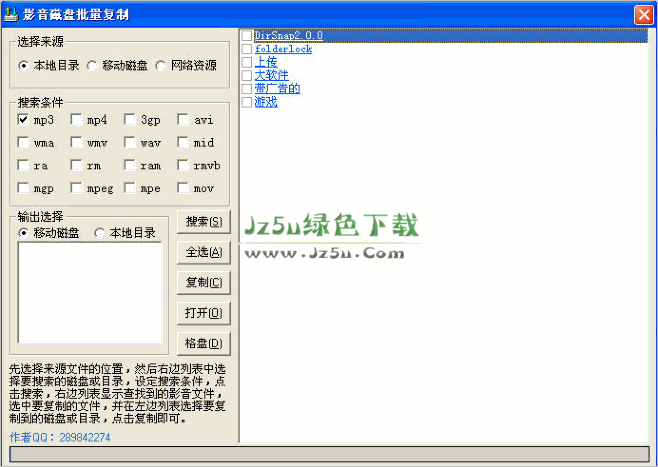Open the 游戏 folder link

click(x=266, y=102)
